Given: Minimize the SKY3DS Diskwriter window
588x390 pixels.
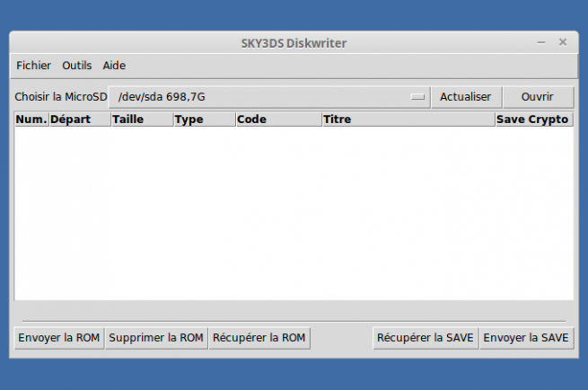Looking at the screenshot, I should point(541,42).
